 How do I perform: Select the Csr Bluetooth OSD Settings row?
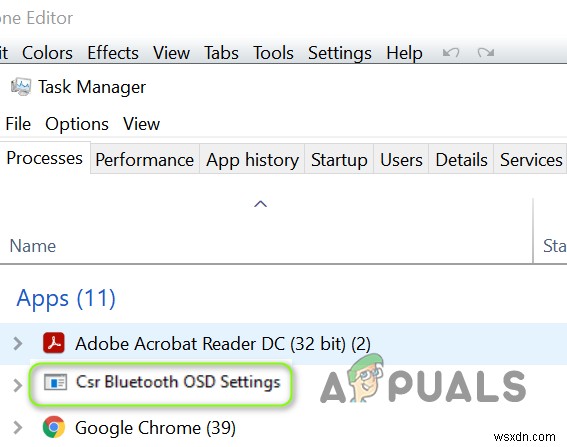coord(284,385)
